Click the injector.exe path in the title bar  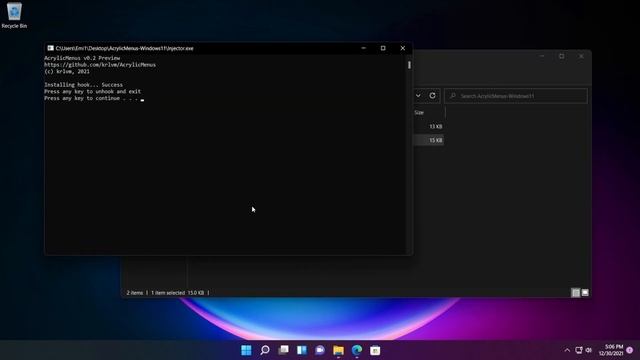coord(124,48)
